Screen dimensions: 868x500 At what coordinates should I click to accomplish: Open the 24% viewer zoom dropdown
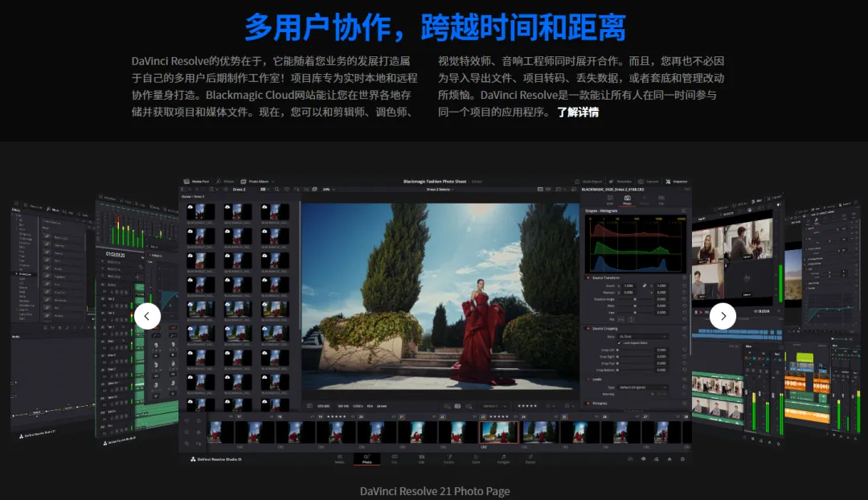point(329,190)
